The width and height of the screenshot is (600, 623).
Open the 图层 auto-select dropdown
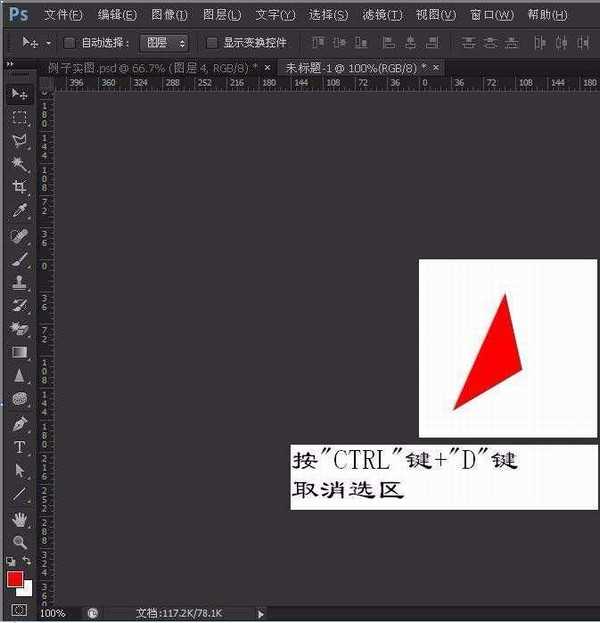pos(164,43)
